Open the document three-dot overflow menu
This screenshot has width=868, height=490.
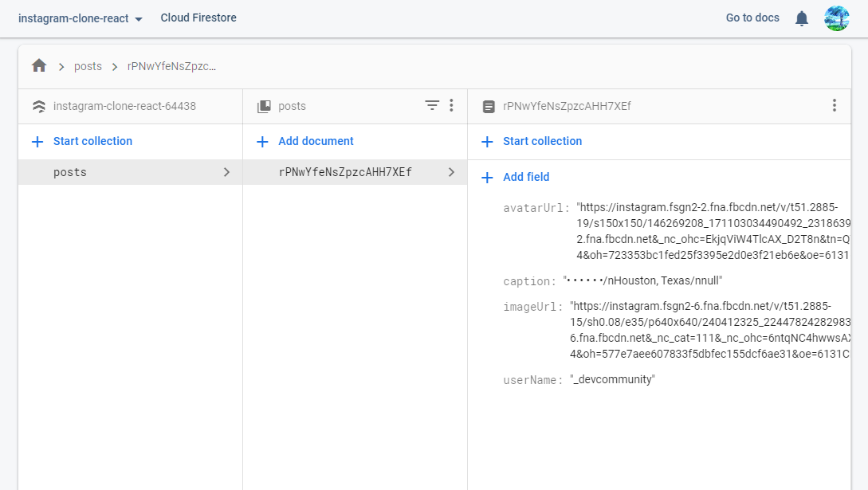[x=835, y=105]
